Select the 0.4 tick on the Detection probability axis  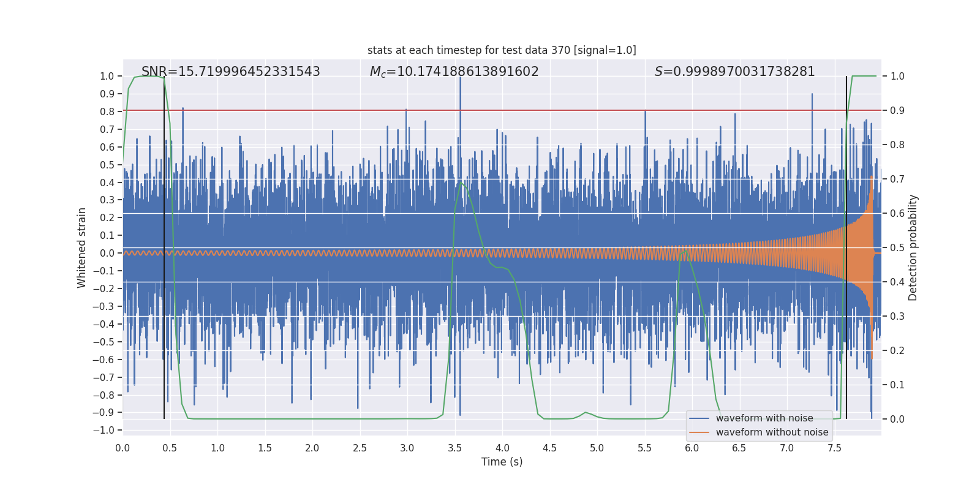[x=897, y=282]
